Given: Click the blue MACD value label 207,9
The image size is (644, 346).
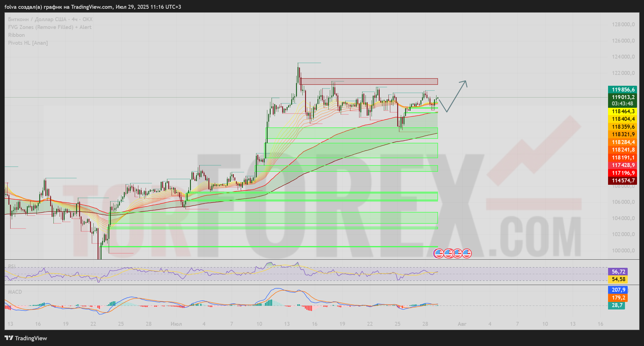Looking at the screenshot, I should click(618, 290).
